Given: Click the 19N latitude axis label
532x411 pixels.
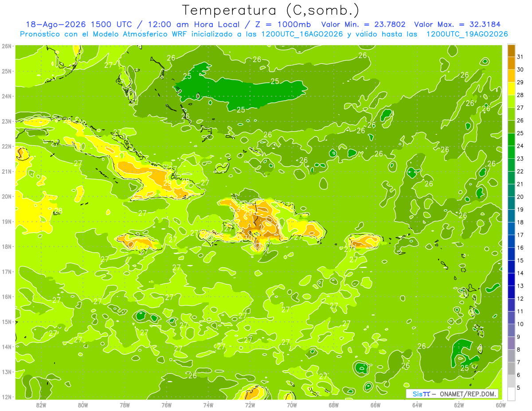Looking at the screenshot, I should coord(6,221).
